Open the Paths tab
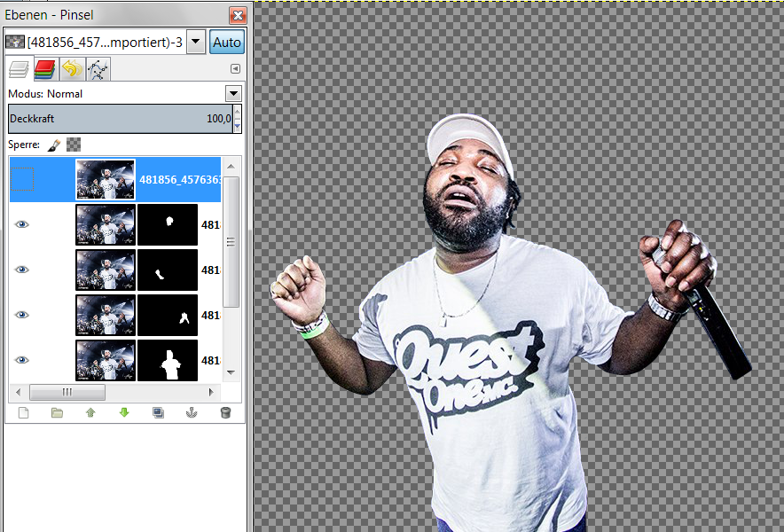This screenshot has height=532, width=784. click(98, 69)
